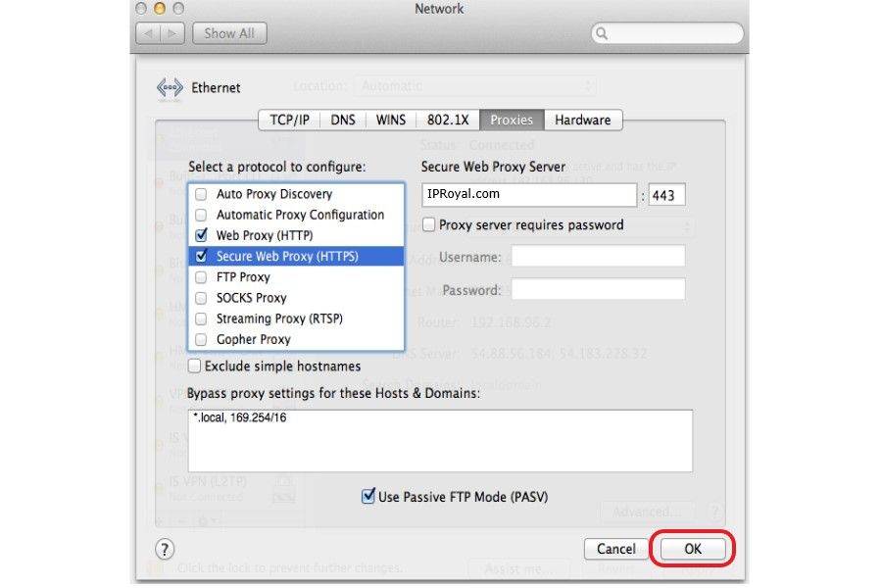Switch to the TCP/IP tab

pos(289,120)
